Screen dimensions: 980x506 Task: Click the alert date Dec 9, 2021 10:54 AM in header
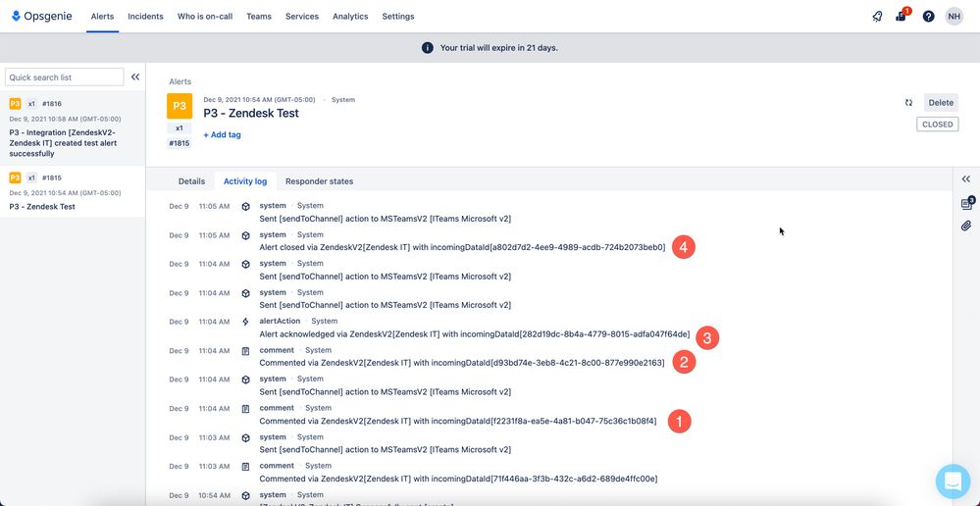[259, 99]
